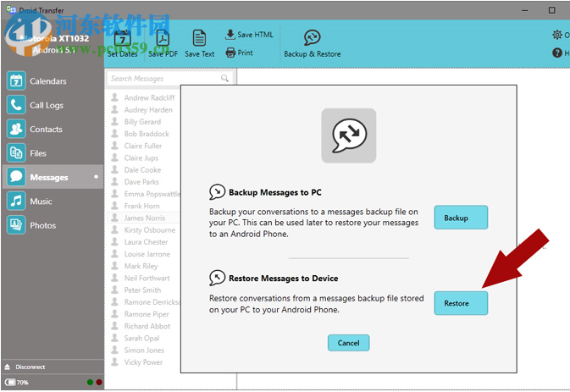
Task: Select contact Mark Riley
Action: coord(141,266)
